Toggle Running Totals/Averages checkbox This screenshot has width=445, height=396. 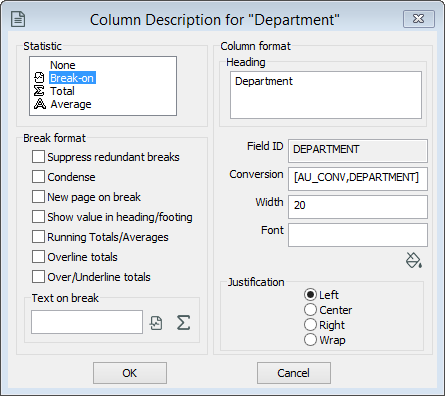(x=38, y=237)
